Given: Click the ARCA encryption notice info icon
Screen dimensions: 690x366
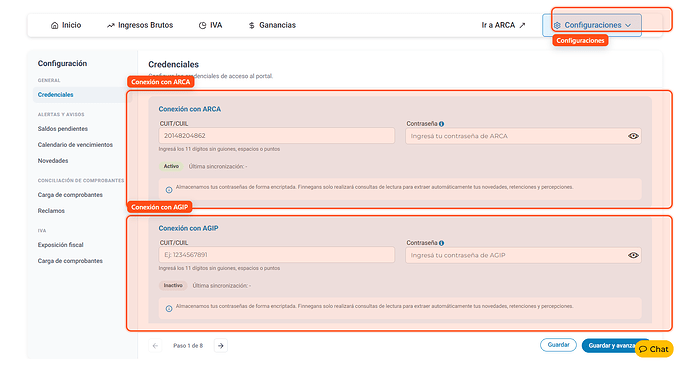Looking at the screenshot, I should 169,190.
